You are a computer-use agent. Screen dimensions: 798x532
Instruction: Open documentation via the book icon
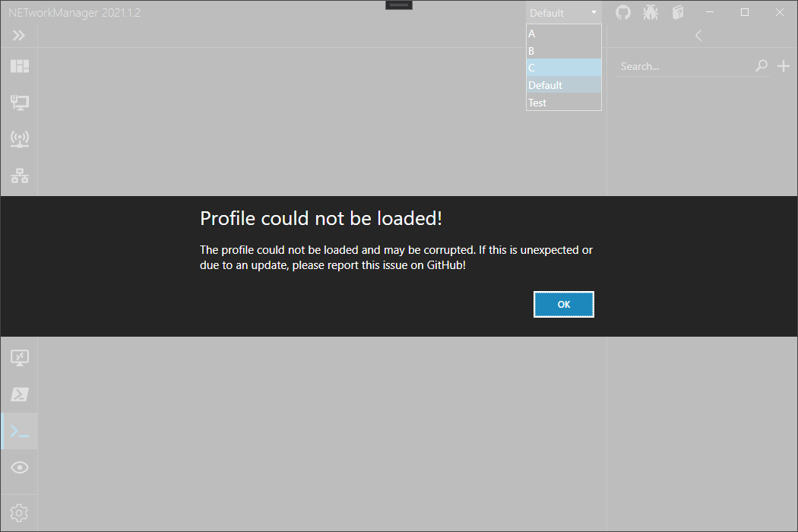(x=677, y=12)
